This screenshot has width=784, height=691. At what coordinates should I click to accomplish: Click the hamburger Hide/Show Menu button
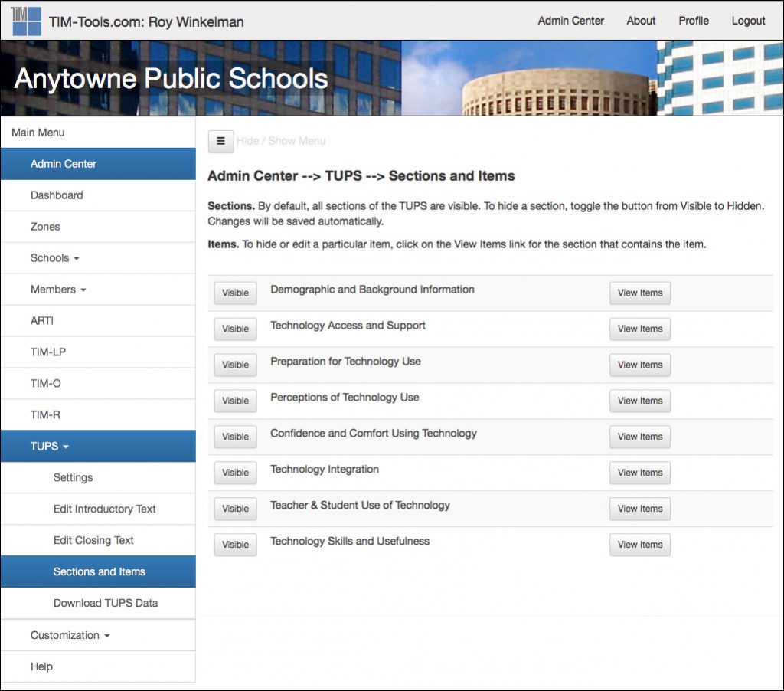tap(220, 142)
